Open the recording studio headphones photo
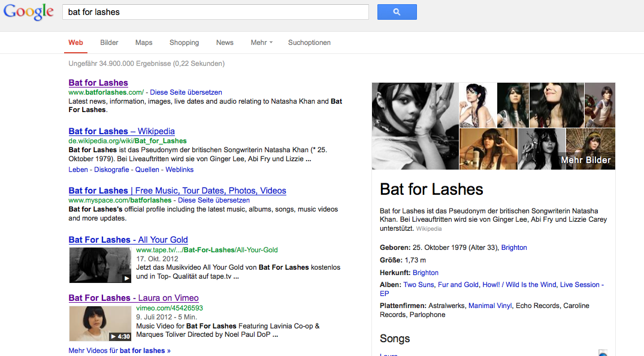Viewport: 644px width, 356px height. pyautogui.click(x=488, y=149)
